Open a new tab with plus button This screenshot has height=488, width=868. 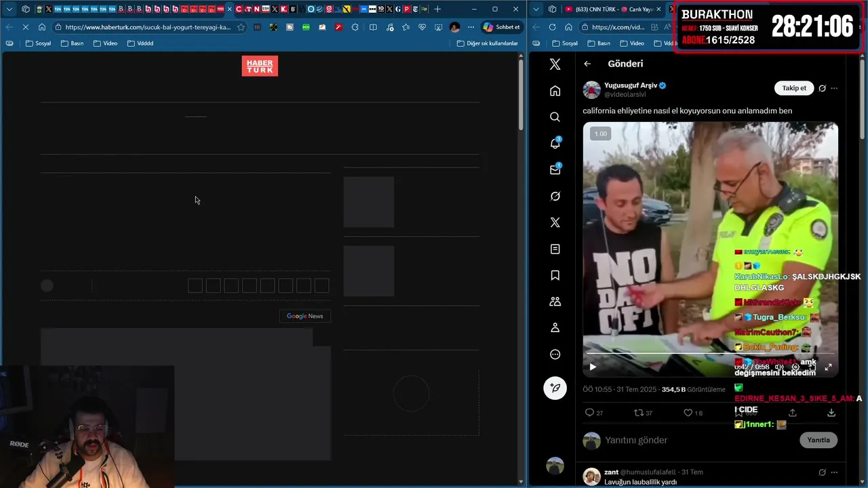coord(437,9)
